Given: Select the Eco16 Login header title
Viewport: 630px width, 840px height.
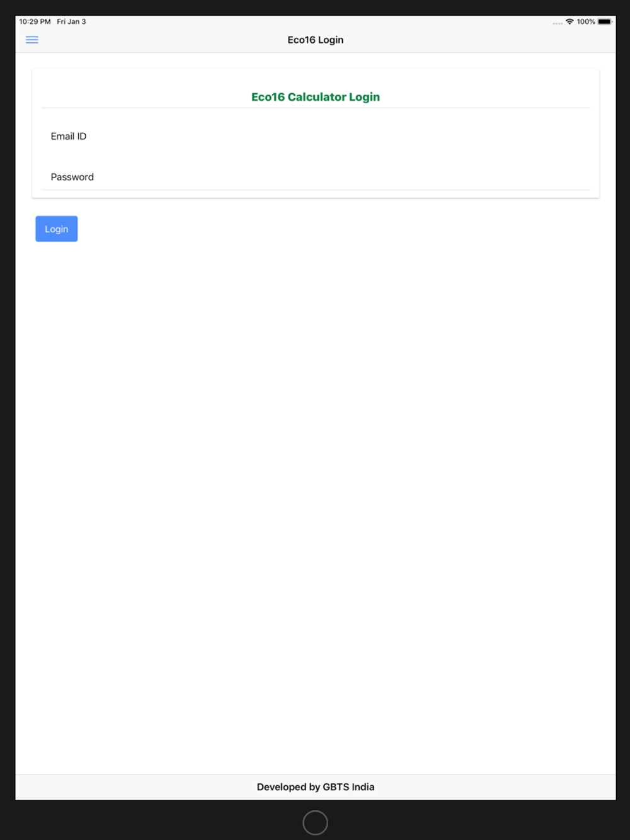Looking at the screenshot, I should (316, 40).
